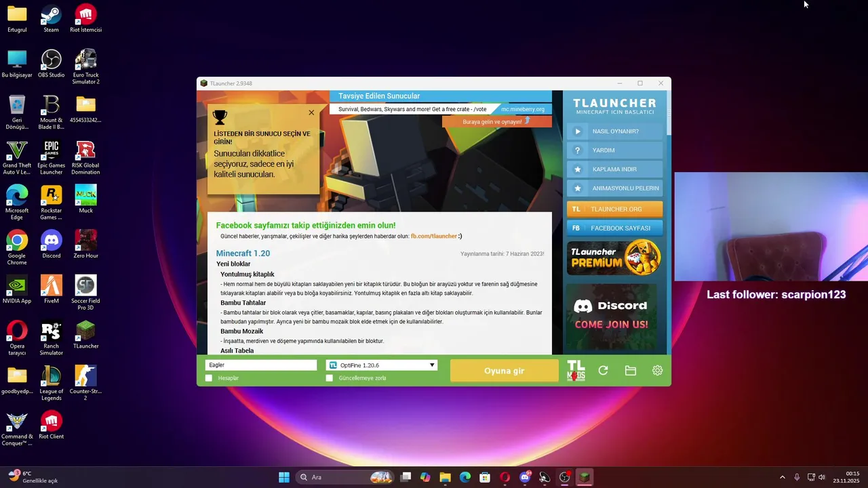Open the TL Mods icon in launcher
868x488 pixels.
[x=576, y=371]
